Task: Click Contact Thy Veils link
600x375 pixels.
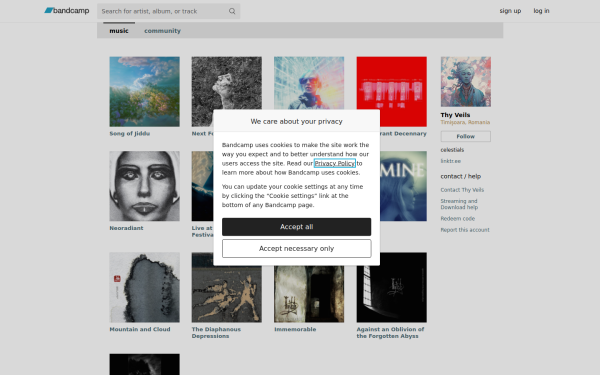Action: (x=462, y=190)
